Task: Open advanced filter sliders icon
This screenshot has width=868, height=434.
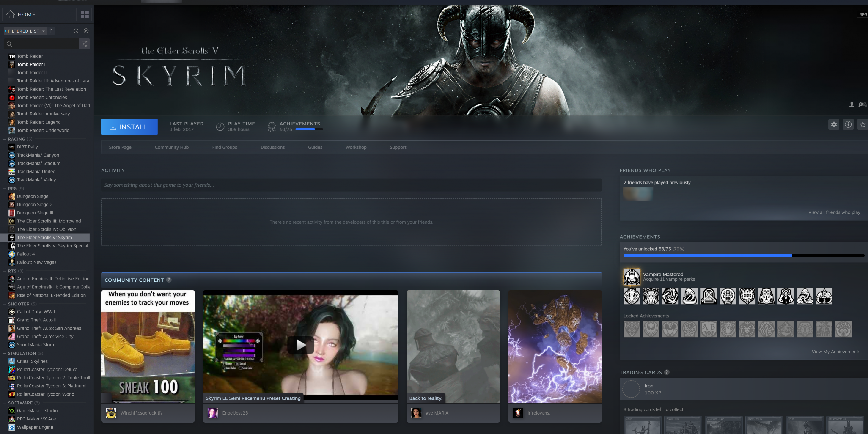Action: (x=85, y=44)
